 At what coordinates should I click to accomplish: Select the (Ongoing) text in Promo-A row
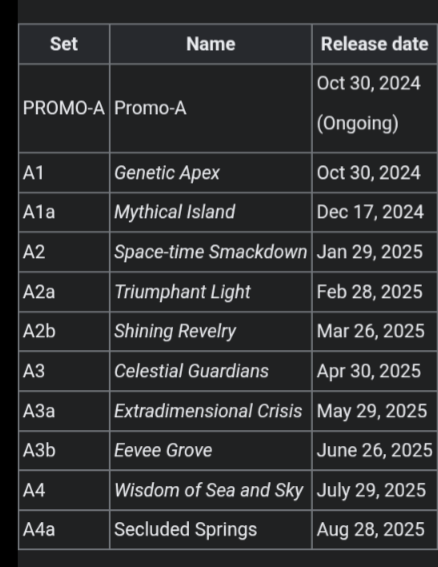coord(358,124)
